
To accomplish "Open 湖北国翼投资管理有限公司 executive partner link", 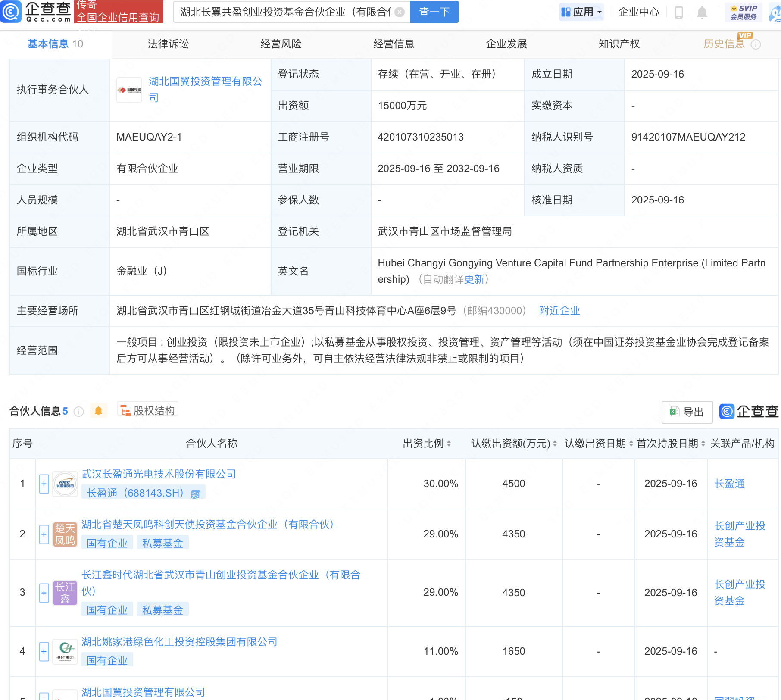I will click(x=206, y=90).
